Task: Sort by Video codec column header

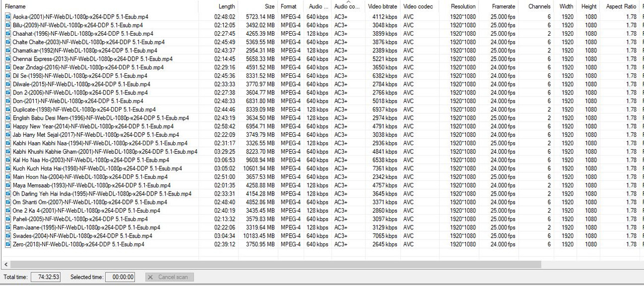Action: [420, 7]
